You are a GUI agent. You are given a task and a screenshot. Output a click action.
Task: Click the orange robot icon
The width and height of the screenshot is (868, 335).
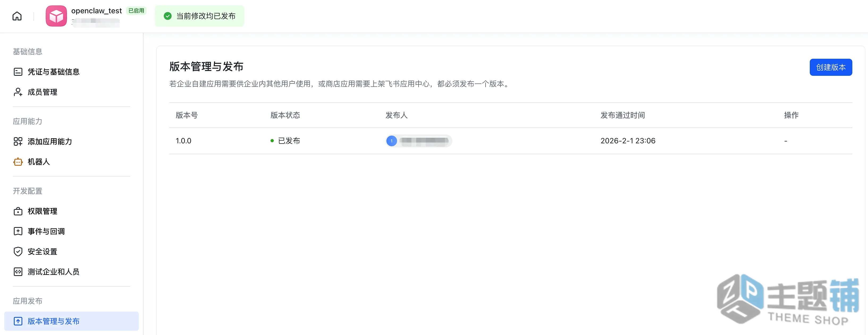click(18, 162)
